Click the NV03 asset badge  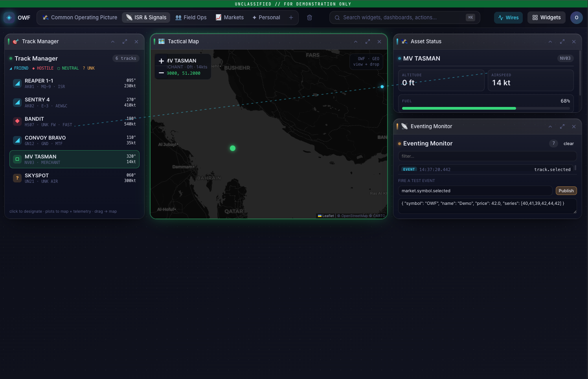click(565, 58)
